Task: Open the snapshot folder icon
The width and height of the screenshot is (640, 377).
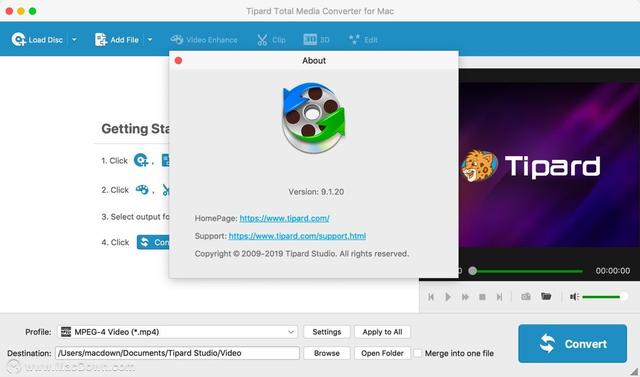Action: tap(546, 296)
